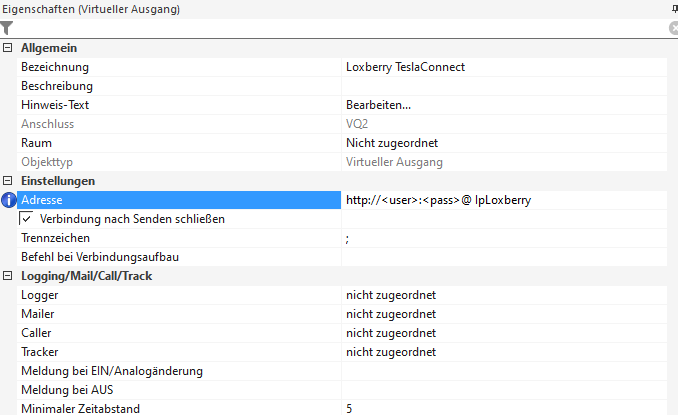Viewport: 678px width, 415px height.
Task: Click the Logging/Mail/Call/Track header text
Action: [86, 276]
